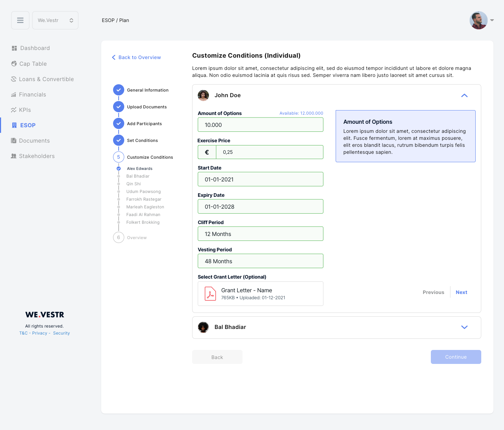Screen dimensions: 504x430
Task: Click the Alex Edwards checked sub-step dot
Action: point(119,169)
